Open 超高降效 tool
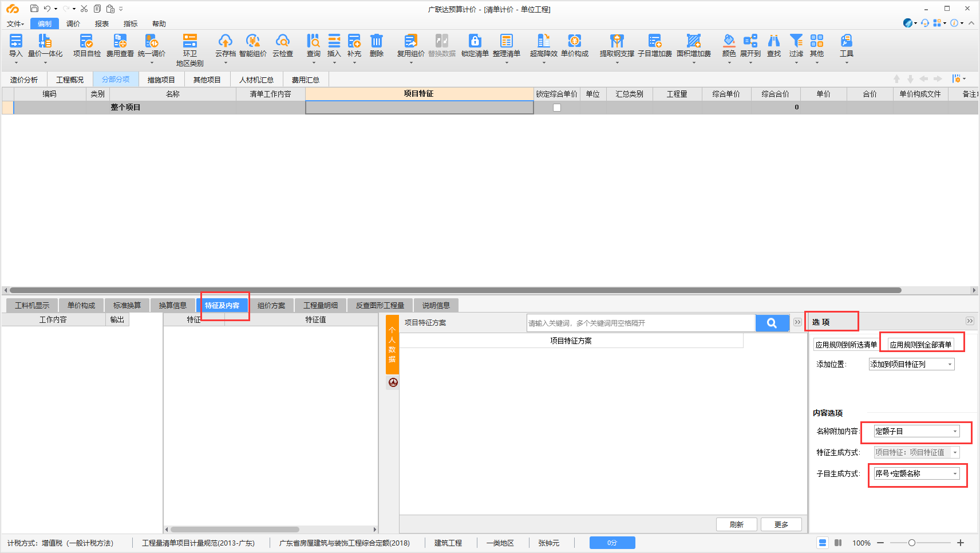Image resolution: width=980 pixels, height=553 pixels. click(544, 45)
